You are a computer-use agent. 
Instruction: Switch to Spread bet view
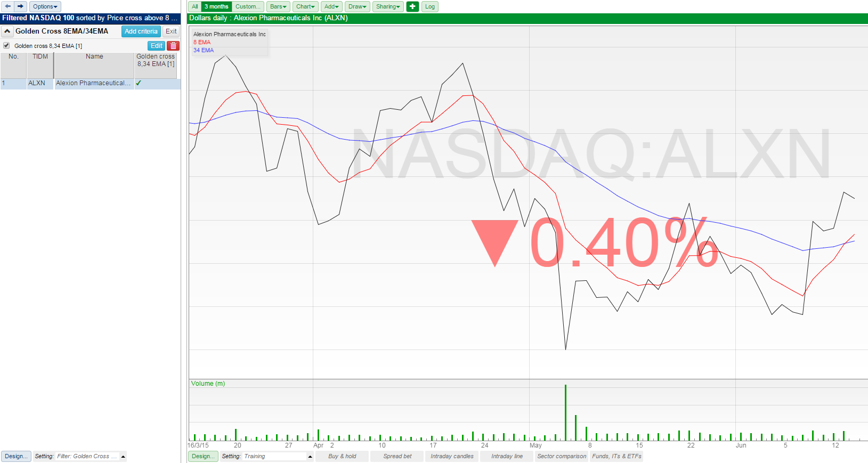point(398,457)
